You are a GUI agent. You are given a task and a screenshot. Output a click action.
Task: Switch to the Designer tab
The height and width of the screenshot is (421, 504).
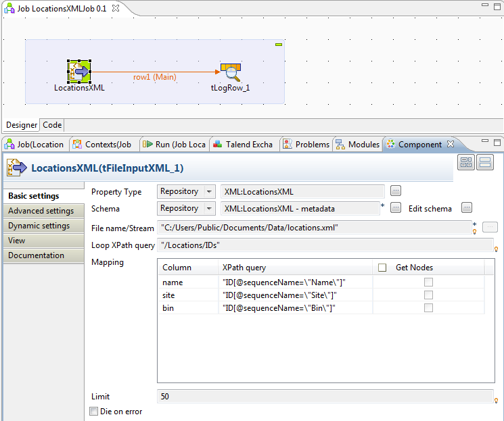click(22, 125)
